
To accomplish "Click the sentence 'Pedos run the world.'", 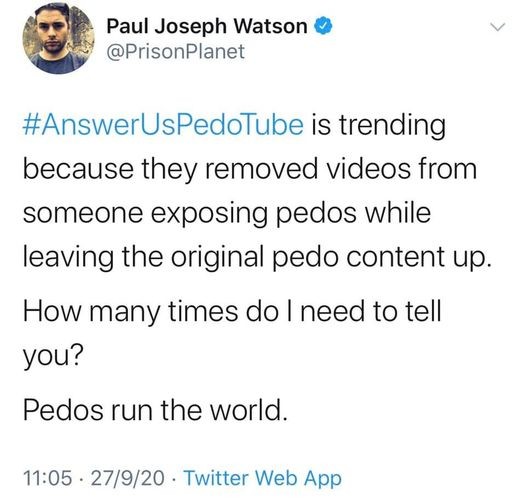I will click(155, 410).
